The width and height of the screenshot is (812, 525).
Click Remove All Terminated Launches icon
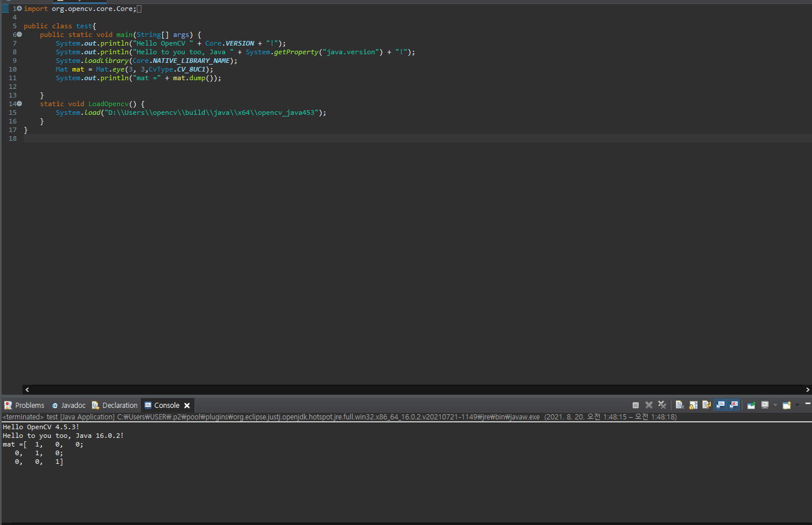pos(662,405)
